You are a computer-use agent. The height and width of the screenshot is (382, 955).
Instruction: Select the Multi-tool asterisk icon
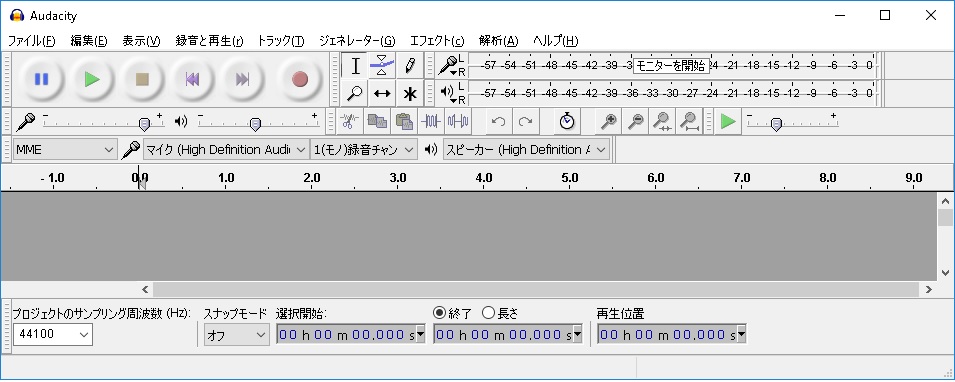point(410,94)
